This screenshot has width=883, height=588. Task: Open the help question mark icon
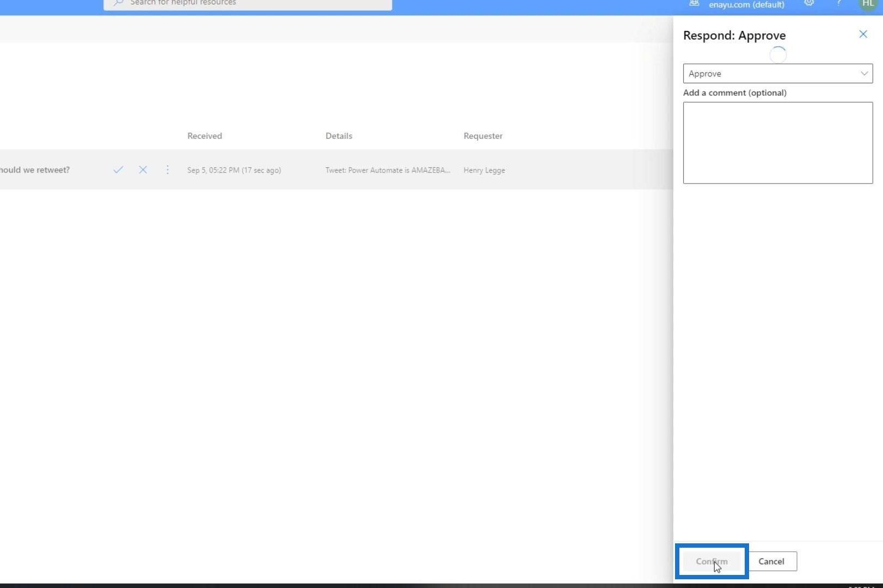tap(839, 3)
